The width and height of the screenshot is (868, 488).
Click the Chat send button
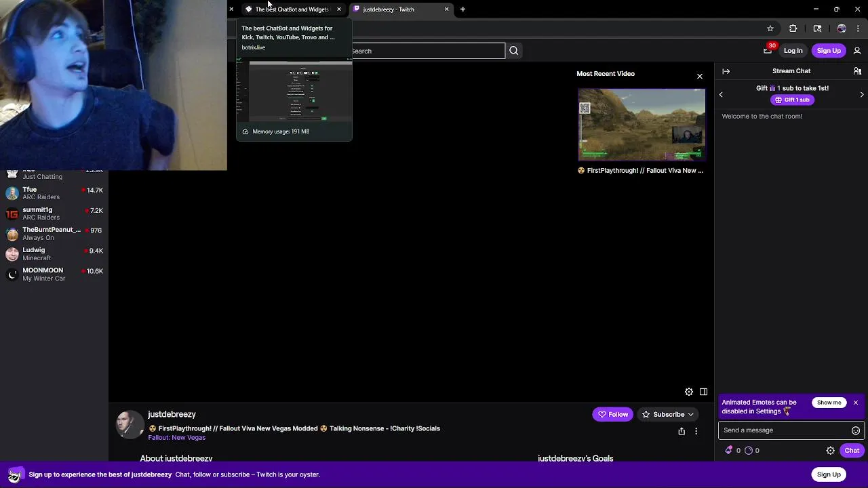(852, 451)
